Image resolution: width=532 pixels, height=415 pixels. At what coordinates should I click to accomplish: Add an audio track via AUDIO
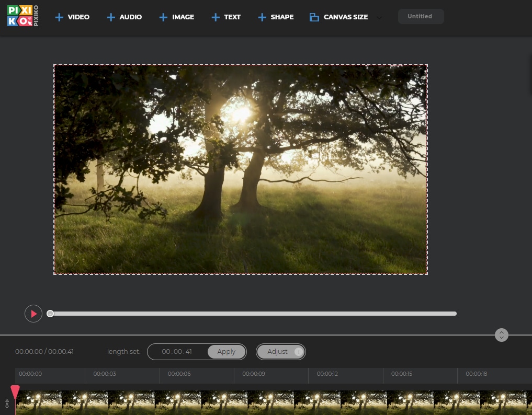pyautogui.click(x=124, y=17)
